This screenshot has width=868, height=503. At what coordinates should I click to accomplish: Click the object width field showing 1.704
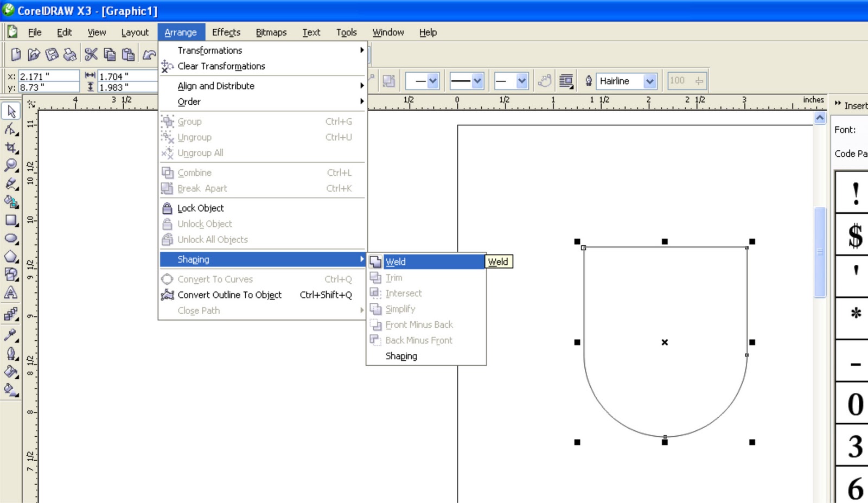128,77
